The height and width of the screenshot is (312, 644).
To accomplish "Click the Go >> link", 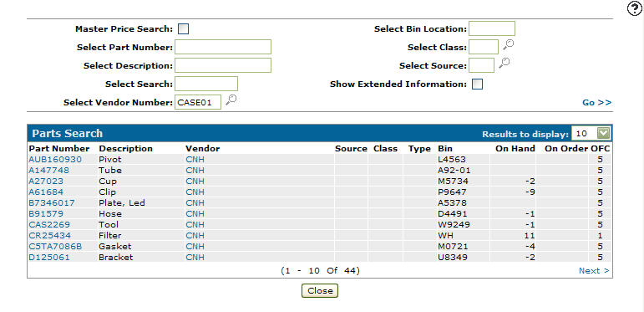I will [x=596, y=102].
